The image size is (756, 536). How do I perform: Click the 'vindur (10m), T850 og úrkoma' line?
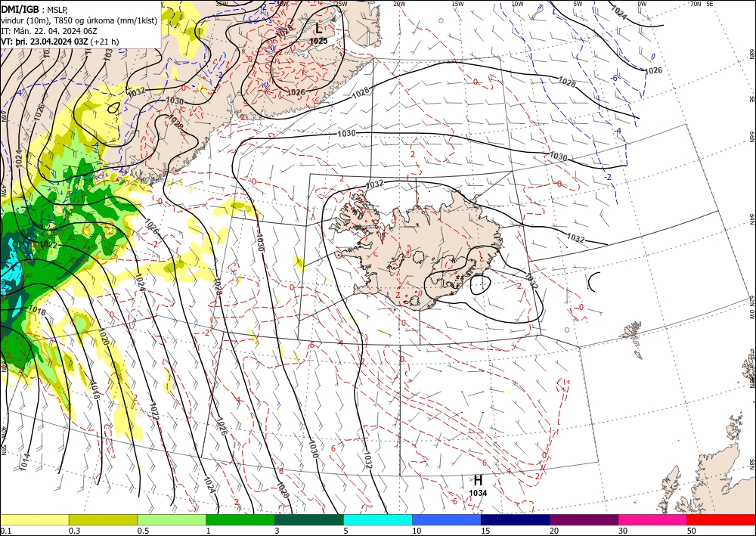[79, 20]
